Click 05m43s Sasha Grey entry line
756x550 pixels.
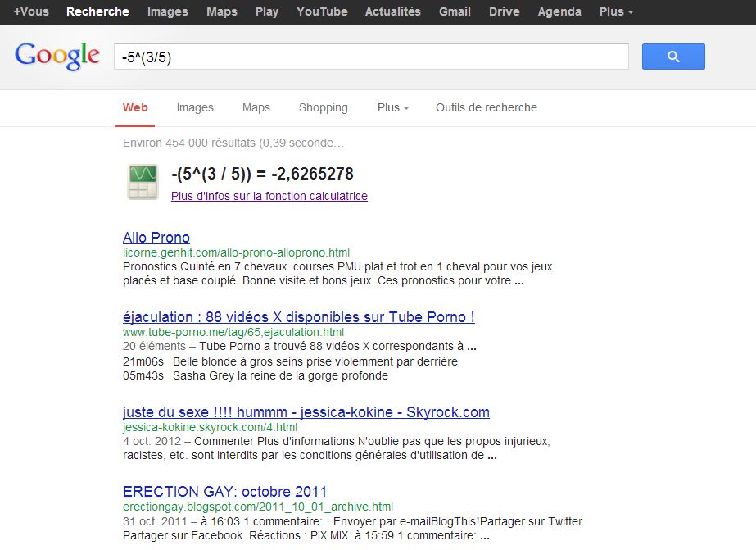(x=256, y=375)
